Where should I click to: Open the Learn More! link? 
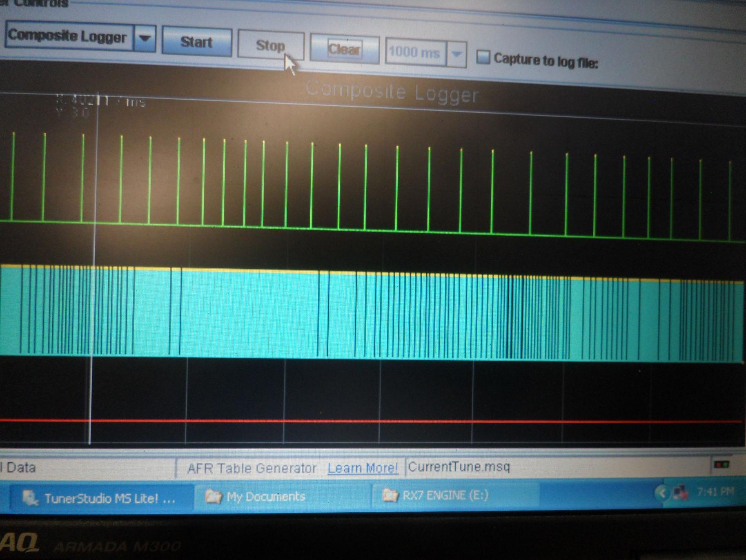tap(363, 468)
